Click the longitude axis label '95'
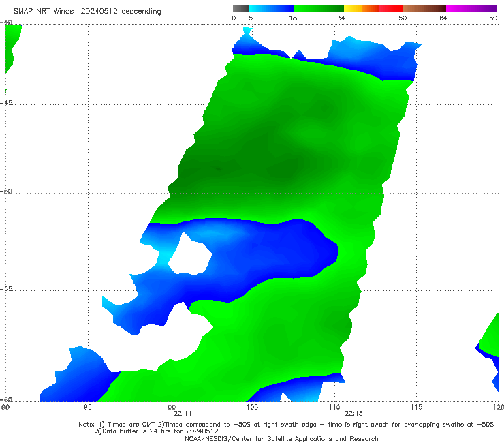The image size is (504, 443). pos(87,408)
